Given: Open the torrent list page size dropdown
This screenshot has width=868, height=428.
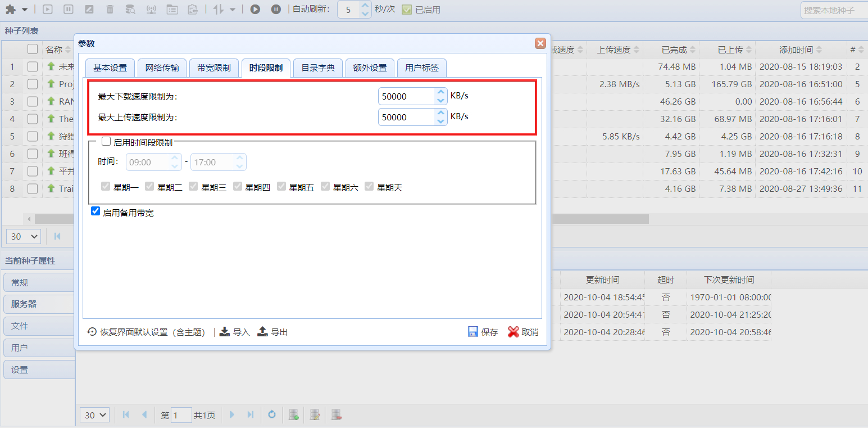Looking at the screenshot, I should [24, 236].
